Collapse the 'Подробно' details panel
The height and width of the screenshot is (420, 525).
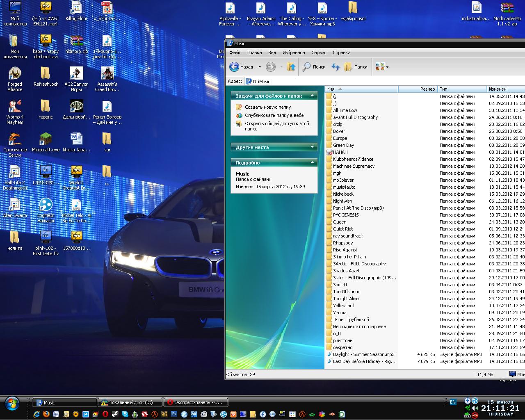tap(312, 162)
